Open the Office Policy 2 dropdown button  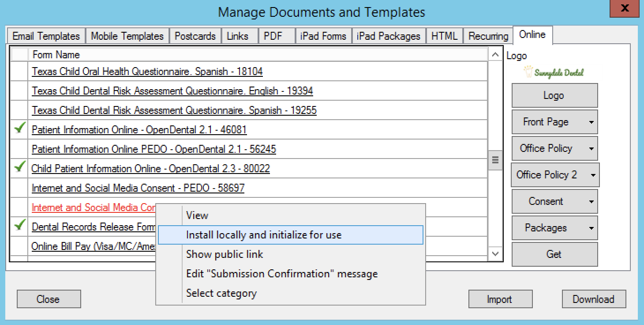555,175
